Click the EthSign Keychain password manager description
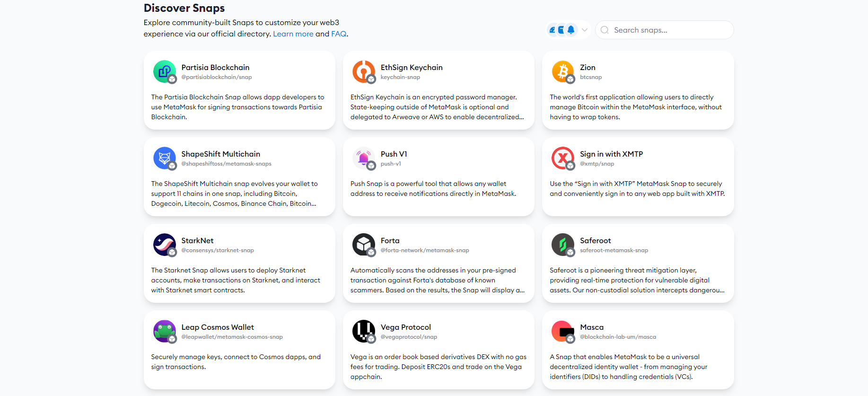 pos(437,107)
